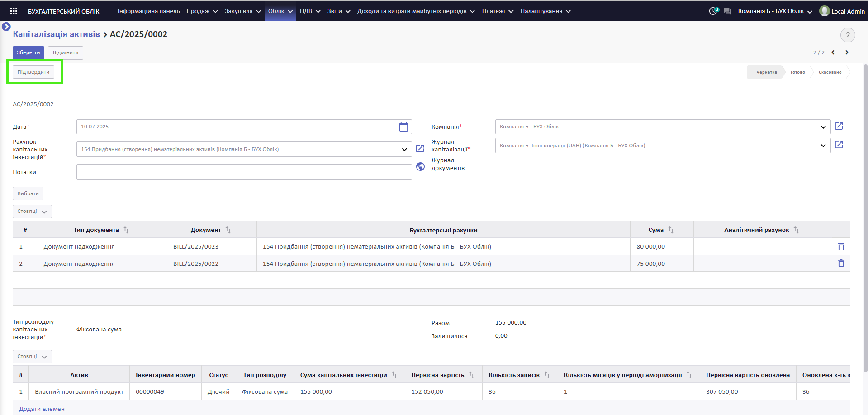Click the page vertical scrollbar
The image size is (868, 415).
click(x=865, y=217)
